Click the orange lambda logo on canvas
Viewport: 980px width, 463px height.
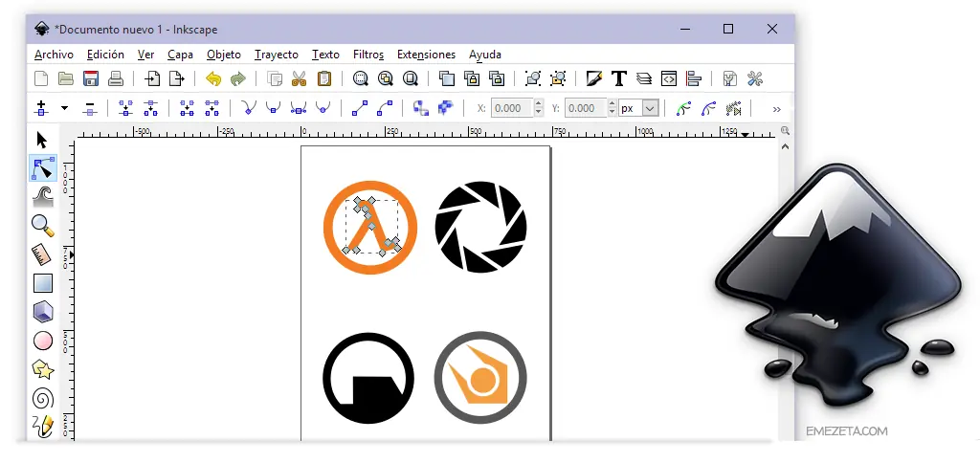point(370,227)
